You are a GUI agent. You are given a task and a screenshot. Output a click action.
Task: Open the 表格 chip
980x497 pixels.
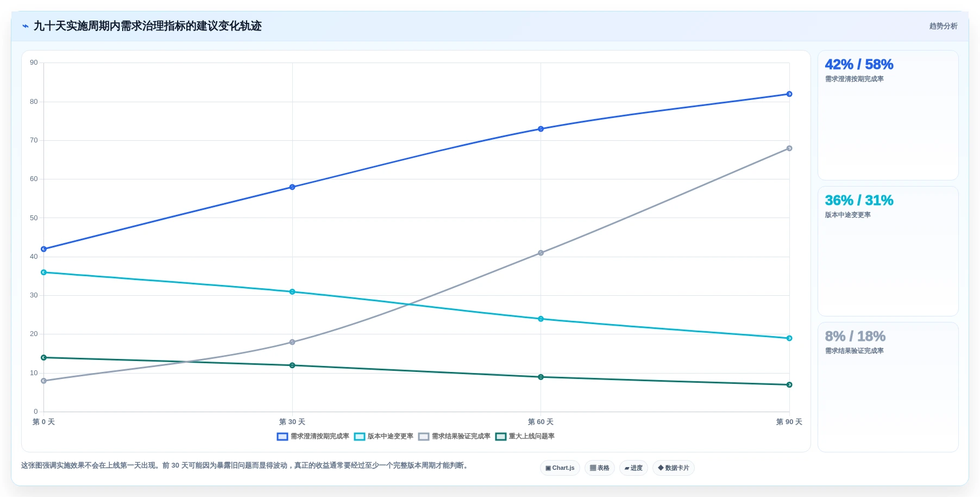[x=600, y=468]
